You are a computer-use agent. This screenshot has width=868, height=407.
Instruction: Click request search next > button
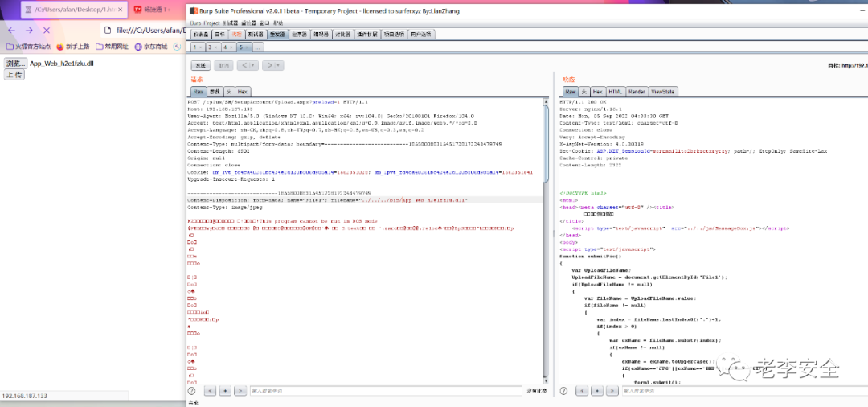(x=240, y=391)
